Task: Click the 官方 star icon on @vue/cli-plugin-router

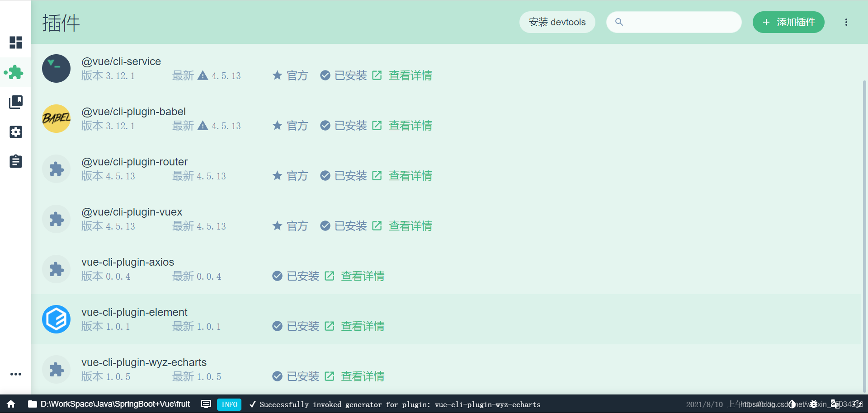Action: [277, 175]
